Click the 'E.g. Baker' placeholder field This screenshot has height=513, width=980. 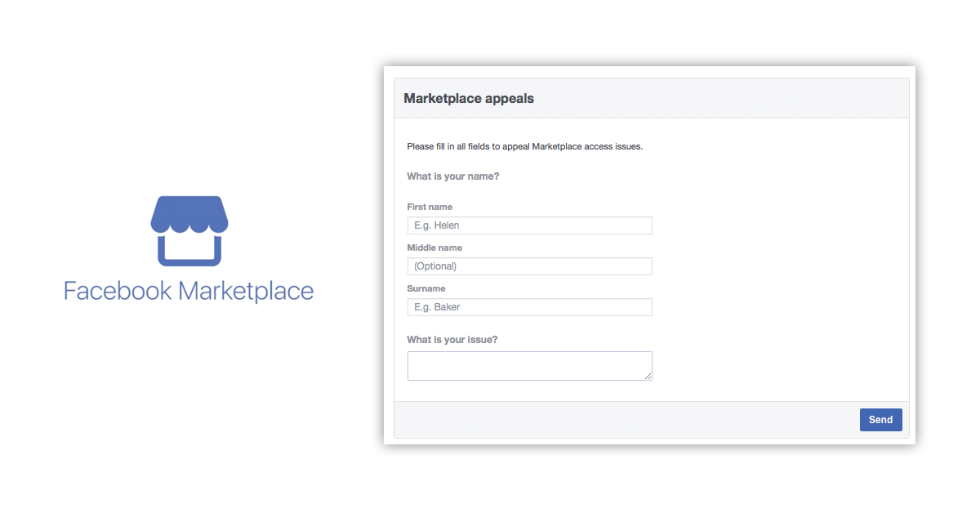(x=529, y=306)
